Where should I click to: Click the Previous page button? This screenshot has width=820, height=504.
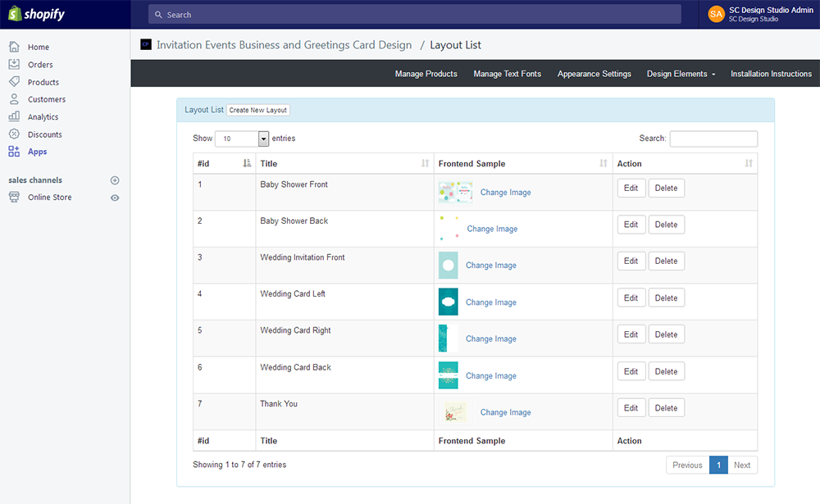(x=688, y=465)
